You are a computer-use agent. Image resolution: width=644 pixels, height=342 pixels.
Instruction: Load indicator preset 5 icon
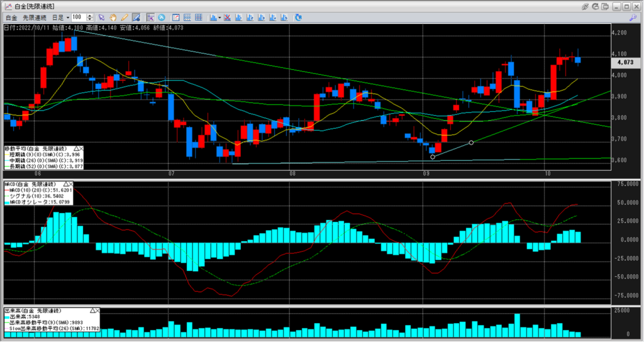tap(284, 18)
